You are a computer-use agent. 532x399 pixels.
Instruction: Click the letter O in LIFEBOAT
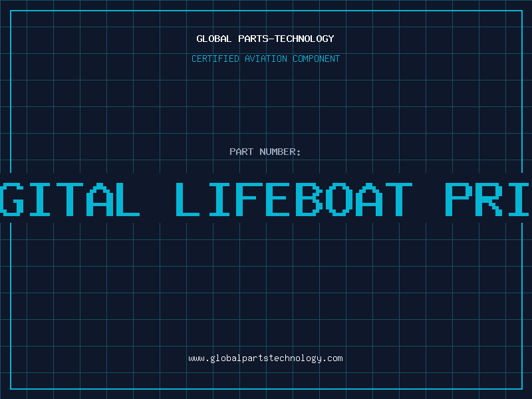(x=339, y=199)
